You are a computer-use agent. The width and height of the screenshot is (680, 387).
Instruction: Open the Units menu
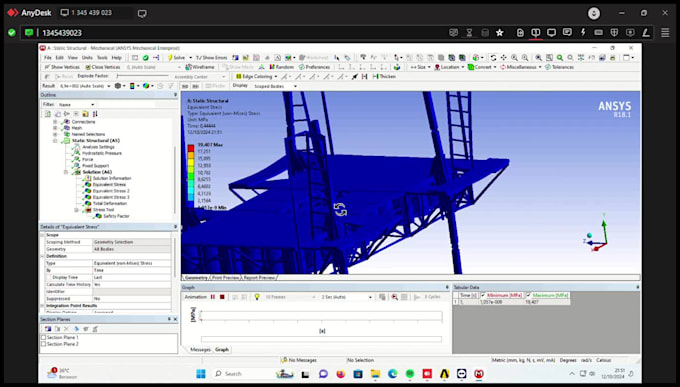[x=87, y=58]
